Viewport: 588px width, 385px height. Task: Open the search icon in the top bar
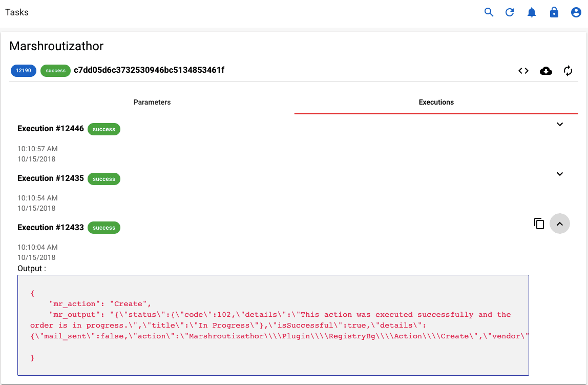tap(489, 12)
